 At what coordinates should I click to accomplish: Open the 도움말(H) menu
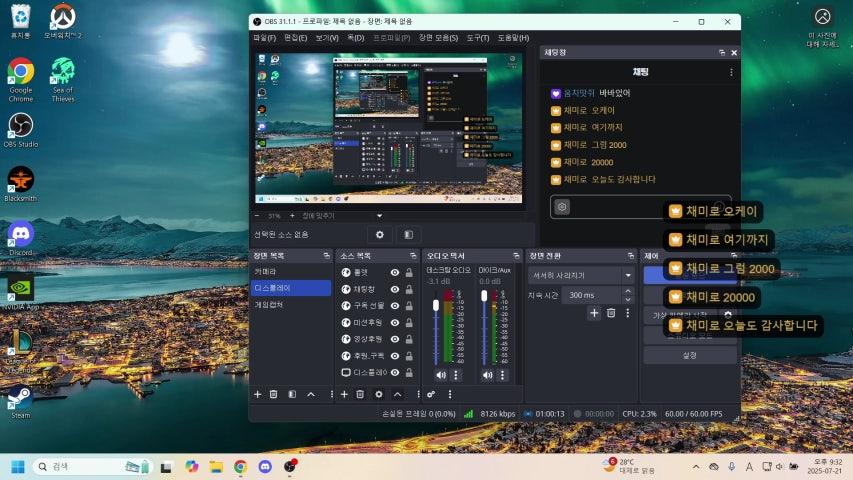(513, 38)
